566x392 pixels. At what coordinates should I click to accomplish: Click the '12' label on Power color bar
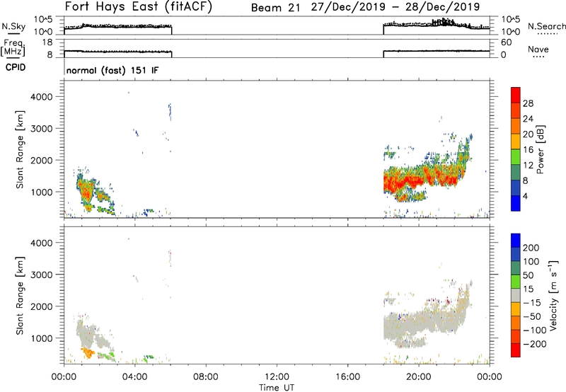[528, 166]
